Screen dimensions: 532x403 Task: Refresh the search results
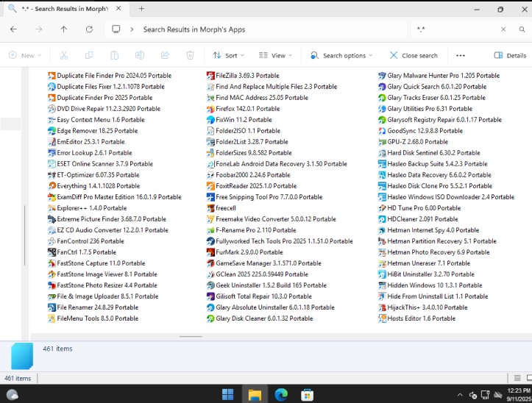click(89, 29)
